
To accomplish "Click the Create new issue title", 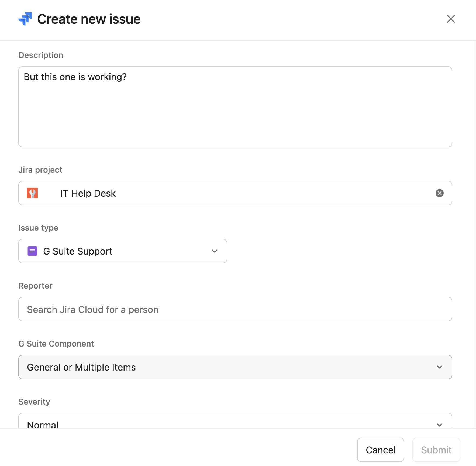I will 89,19.
